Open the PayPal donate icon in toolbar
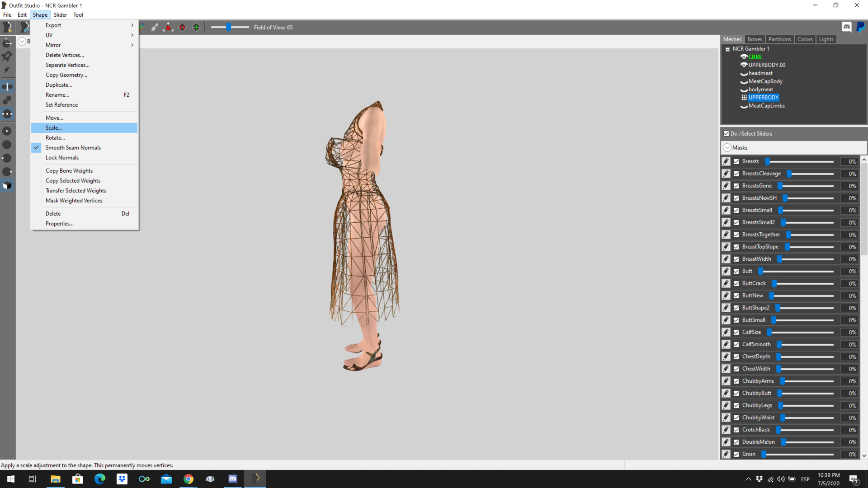Screen dimensions: 868x488 [x=861, y=27]
